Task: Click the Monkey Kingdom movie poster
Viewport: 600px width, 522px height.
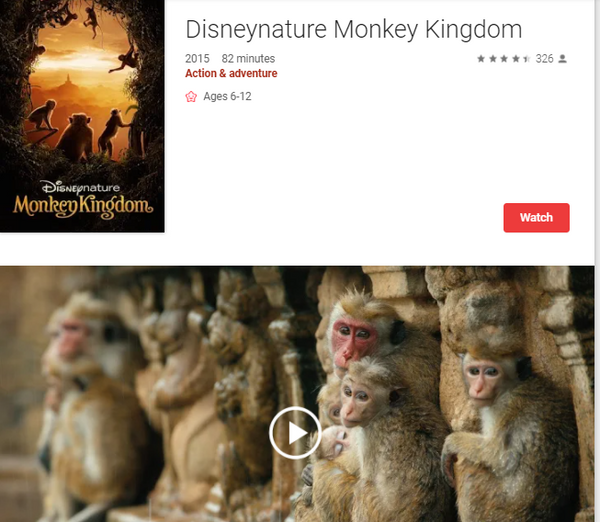Action: [82, 116]
